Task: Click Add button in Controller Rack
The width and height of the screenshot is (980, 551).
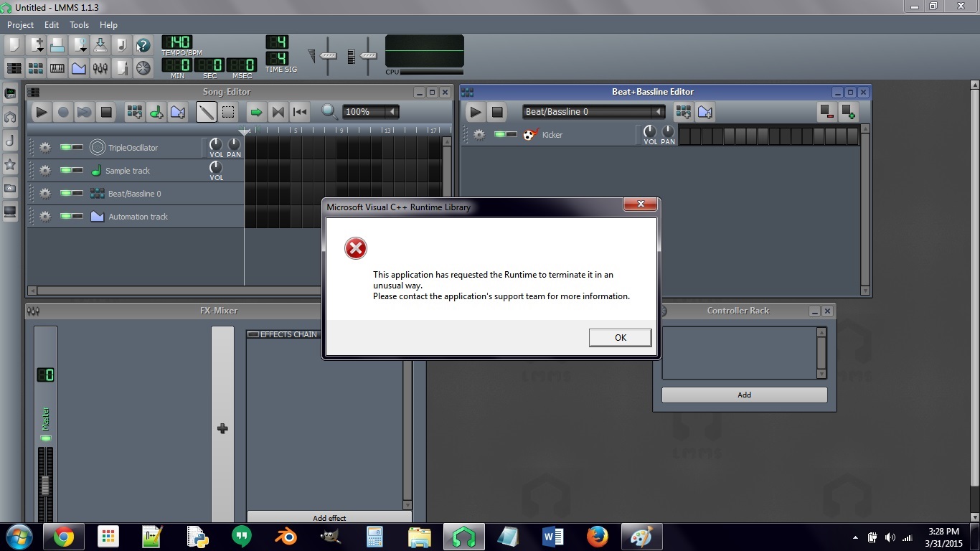Action: 744,395
